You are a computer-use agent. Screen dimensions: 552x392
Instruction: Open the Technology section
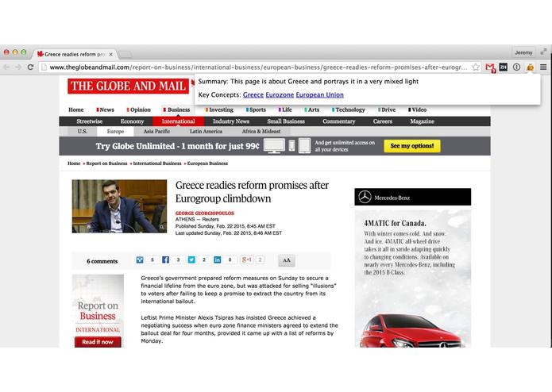[349, 110]
